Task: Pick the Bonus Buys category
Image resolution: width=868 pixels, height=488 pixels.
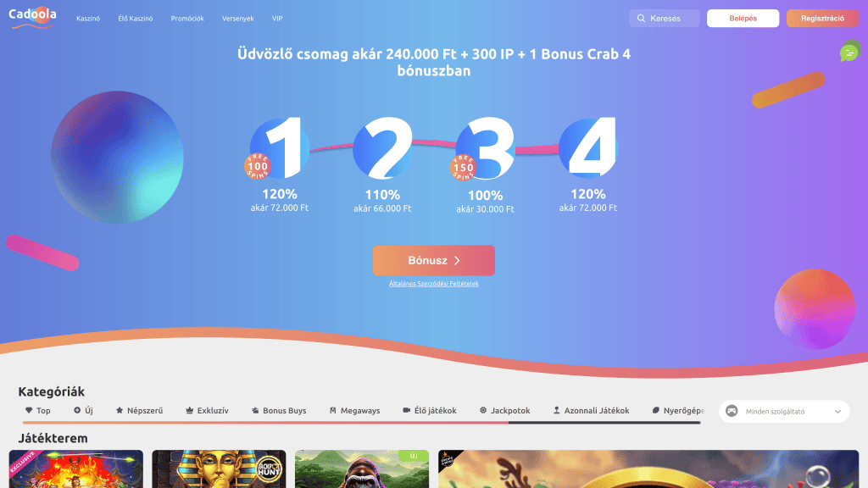Action: (278, 411)
